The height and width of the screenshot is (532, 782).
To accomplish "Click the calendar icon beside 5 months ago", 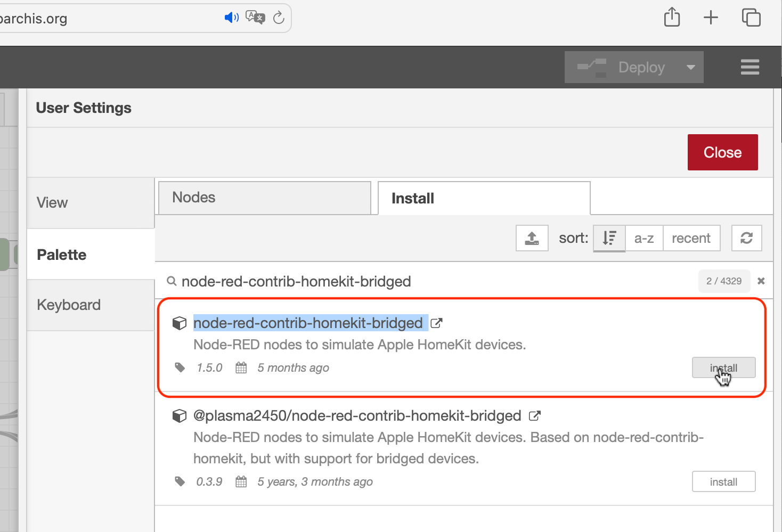I will click(x=241, y=367).
